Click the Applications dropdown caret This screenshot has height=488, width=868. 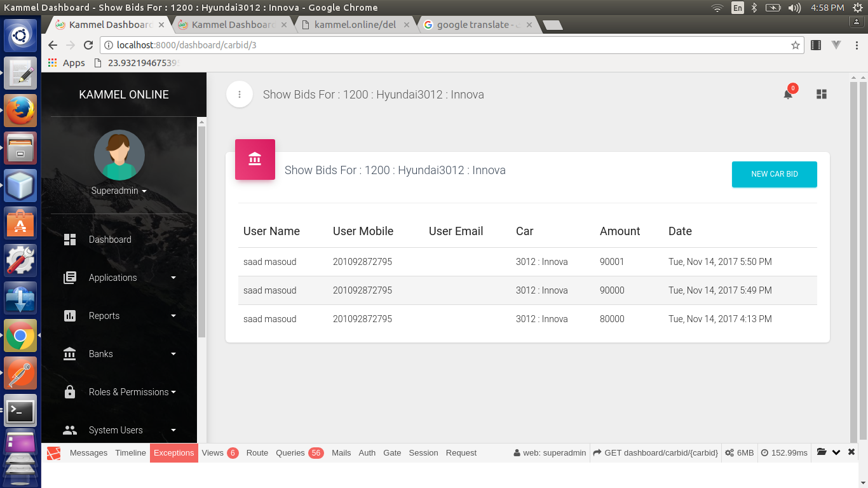(173, 278)
